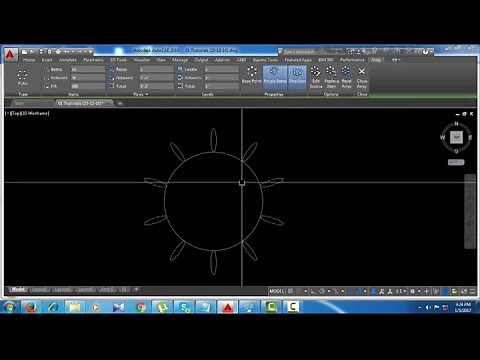Open the Featured Apps ribbon tab
This screenshot has height=360, width=480.
pos(298,60)
